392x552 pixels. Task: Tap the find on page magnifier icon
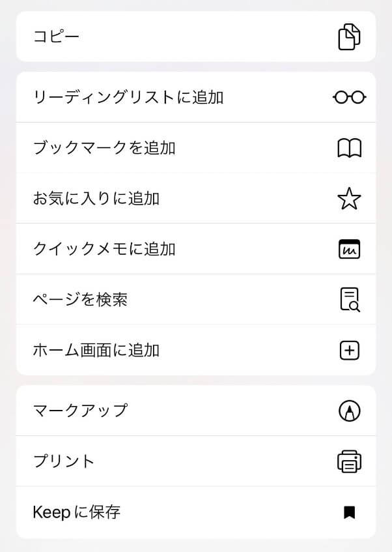point(349,300)
